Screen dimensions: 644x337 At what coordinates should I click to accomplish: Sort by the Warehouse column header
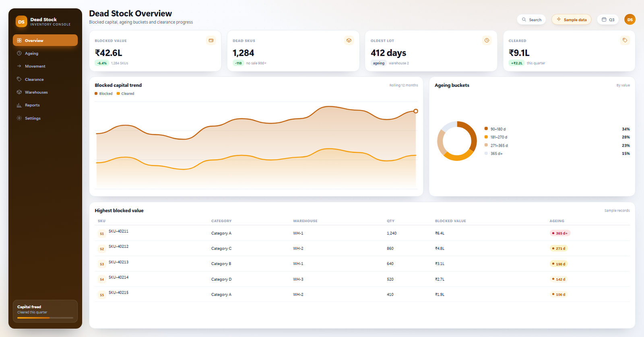(305, 221)
